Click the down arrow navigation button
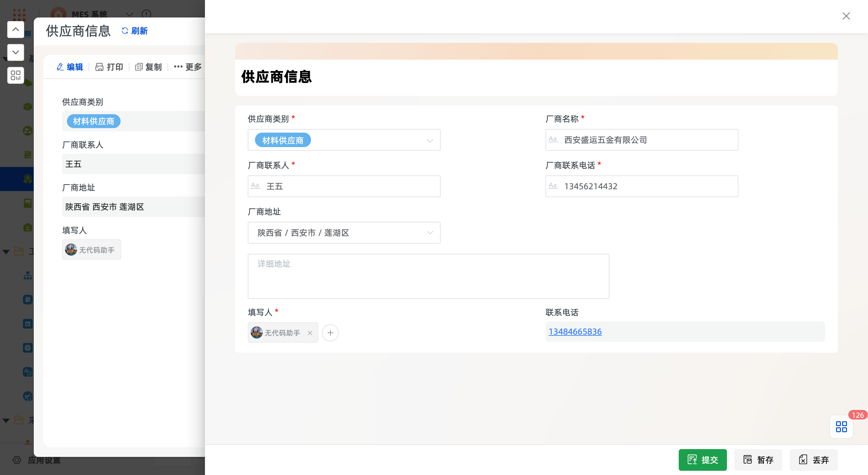868x475 pixels. [x=15, y=52]
